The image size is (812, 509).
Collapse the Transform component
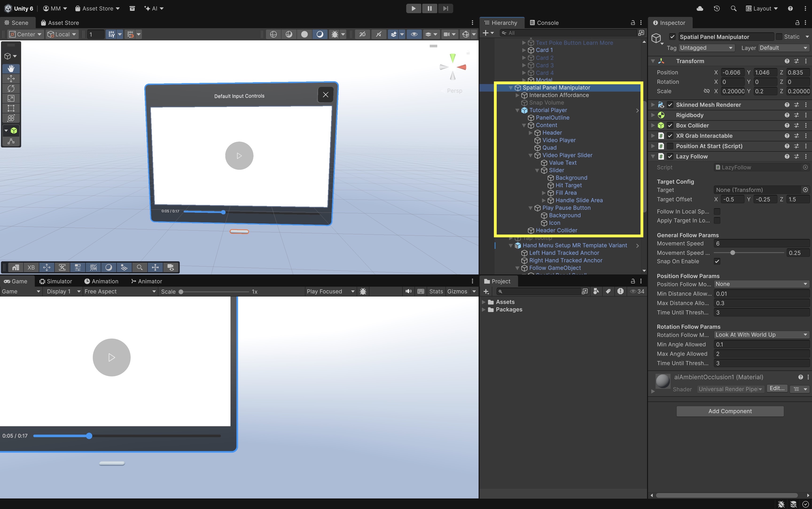tap(653, 61)
